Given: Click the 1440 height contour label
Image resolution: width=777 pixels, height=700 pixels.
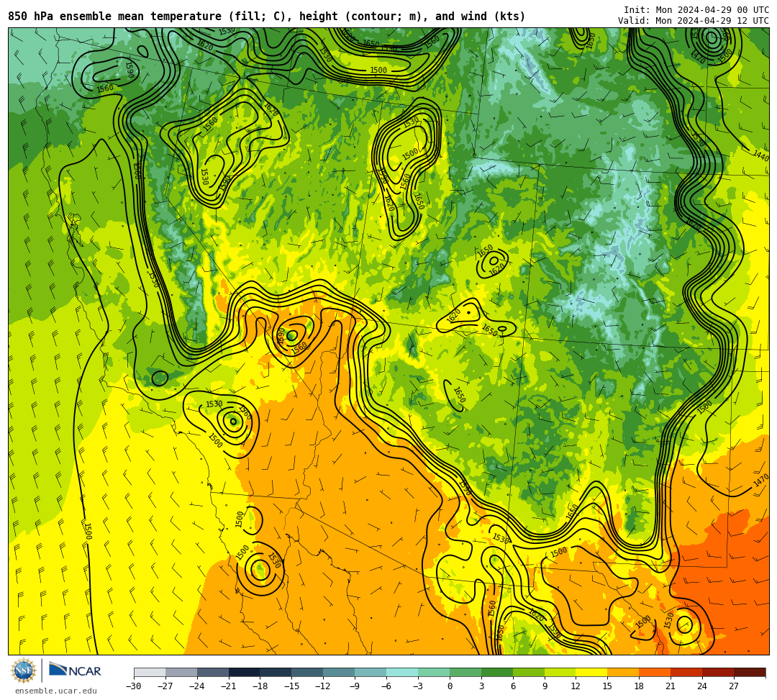Looking at the screenshot, I should coord(761,156).
